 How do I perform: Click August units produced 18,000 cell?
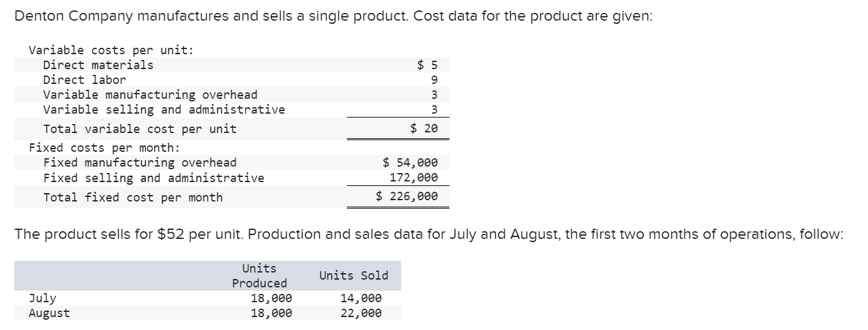[x=271, y=313]
